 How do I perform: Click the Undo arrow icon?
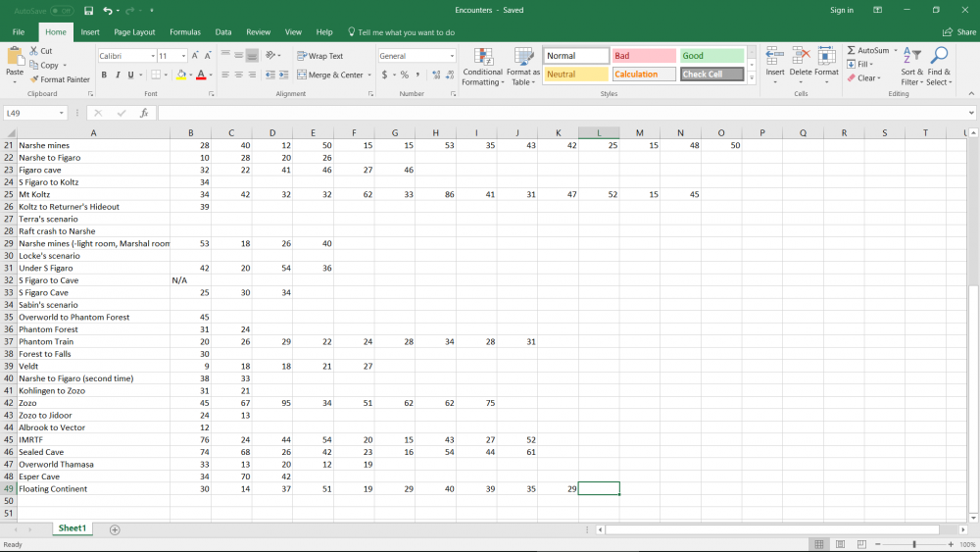(108, 11)
